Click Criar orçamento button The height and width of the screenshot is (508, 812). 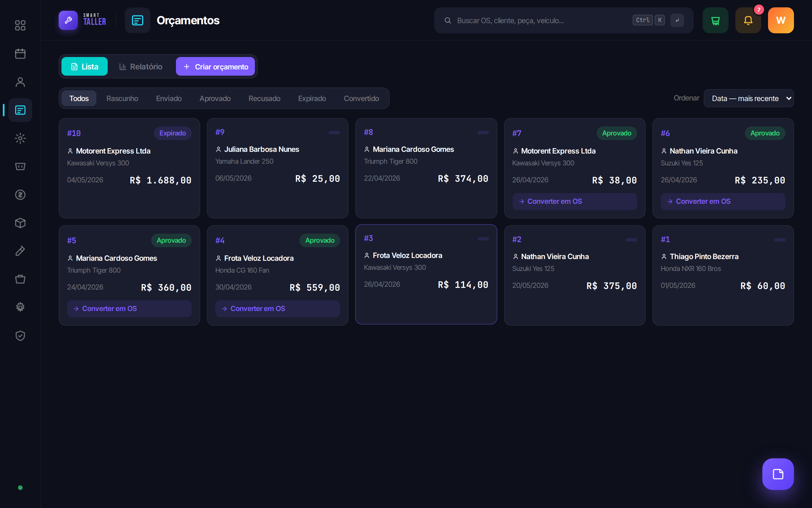tap(215, 67)
